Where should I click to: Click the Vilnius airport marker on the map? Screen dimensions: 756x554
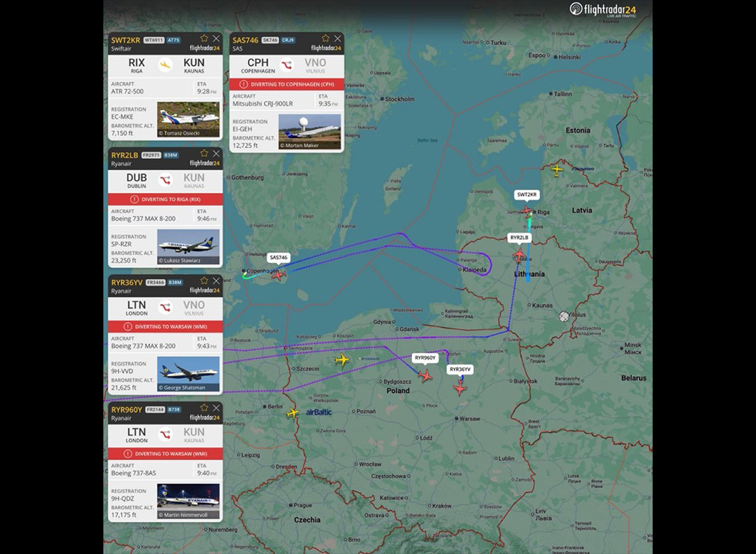564,316
